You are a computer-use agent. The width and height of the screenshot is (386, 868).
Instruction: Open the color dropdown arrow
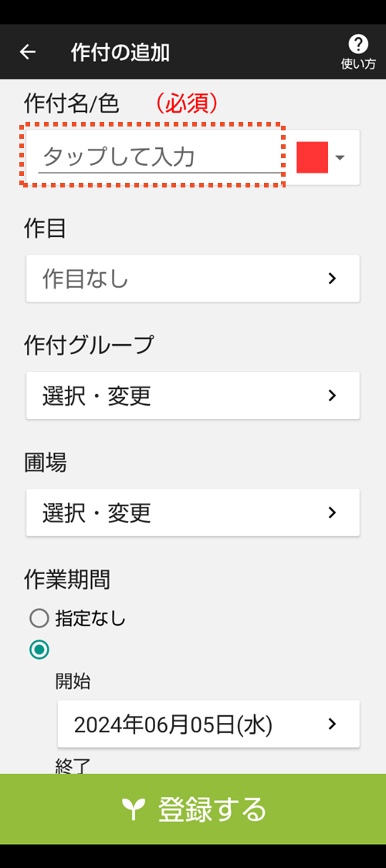pyautogui.click(x=340, y=157)
